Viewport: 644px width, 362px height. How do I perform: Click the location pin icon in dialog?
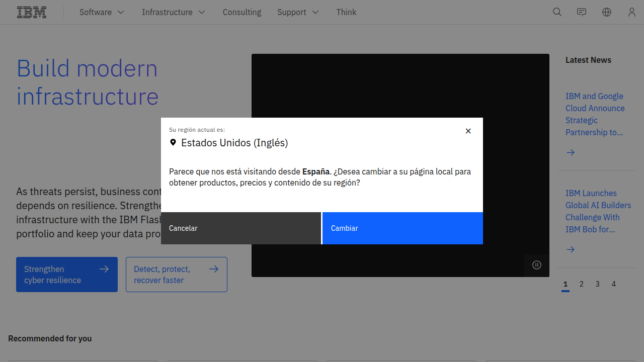coord(173,143)
